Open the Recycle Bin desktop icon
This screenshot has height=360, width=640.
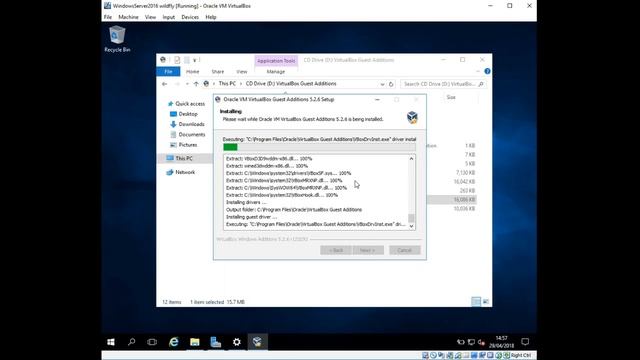tap(117, 39)
